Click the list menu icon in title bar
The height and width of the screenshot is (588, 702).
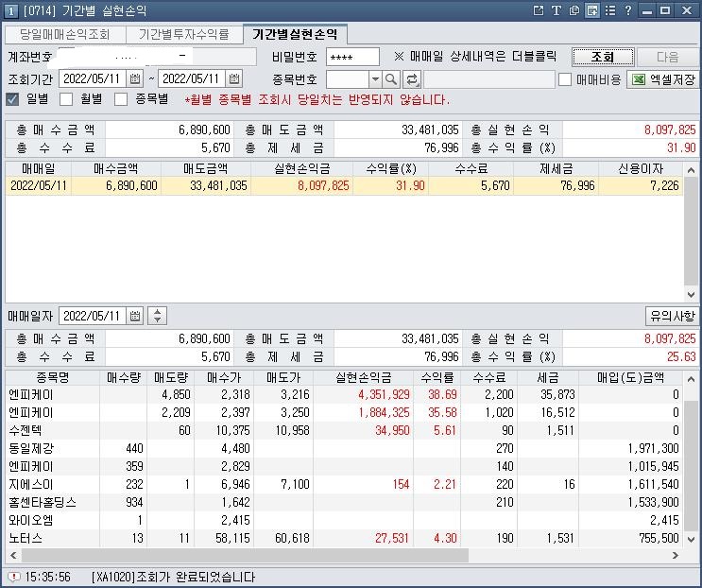(x=610, y=10)
